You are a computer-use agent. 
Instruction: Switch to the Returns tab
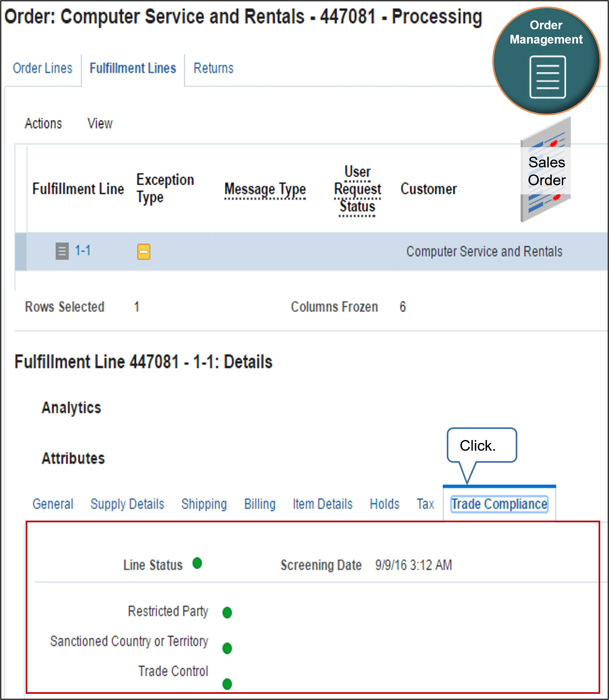click(213, 68)
